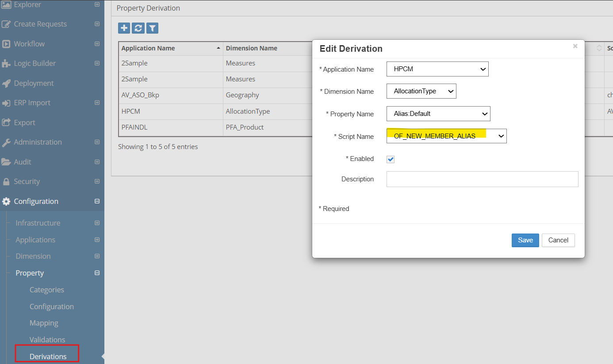This screenshot has width=613, height=364.
Task: Collapse the Property submenu
Action: (x=97, y=273)
